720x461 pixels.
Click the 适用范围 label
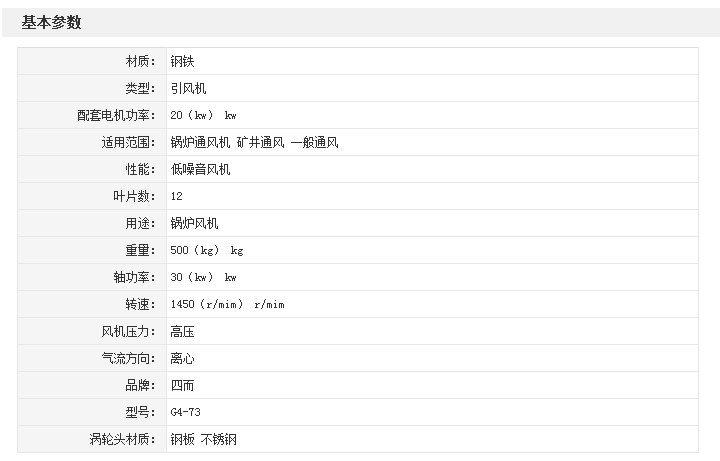(129, 143)
